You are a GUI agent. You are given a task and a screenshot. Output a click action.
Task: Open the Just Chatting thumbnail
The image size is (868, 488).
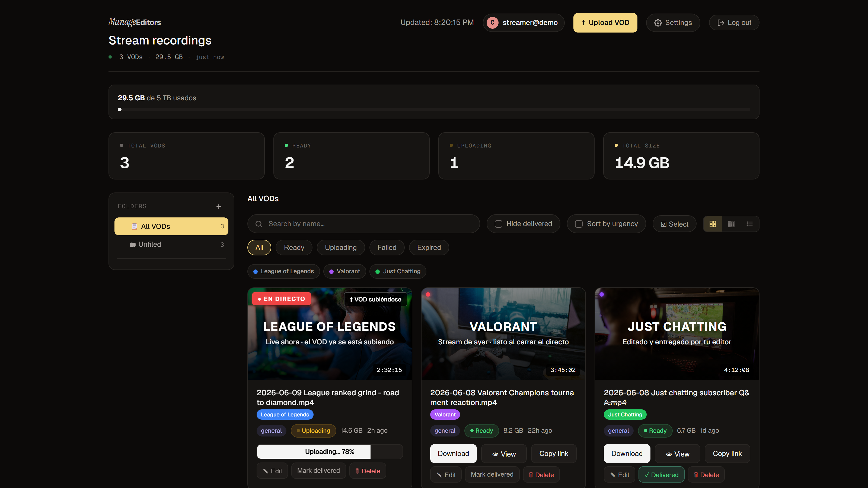(676, 334)
